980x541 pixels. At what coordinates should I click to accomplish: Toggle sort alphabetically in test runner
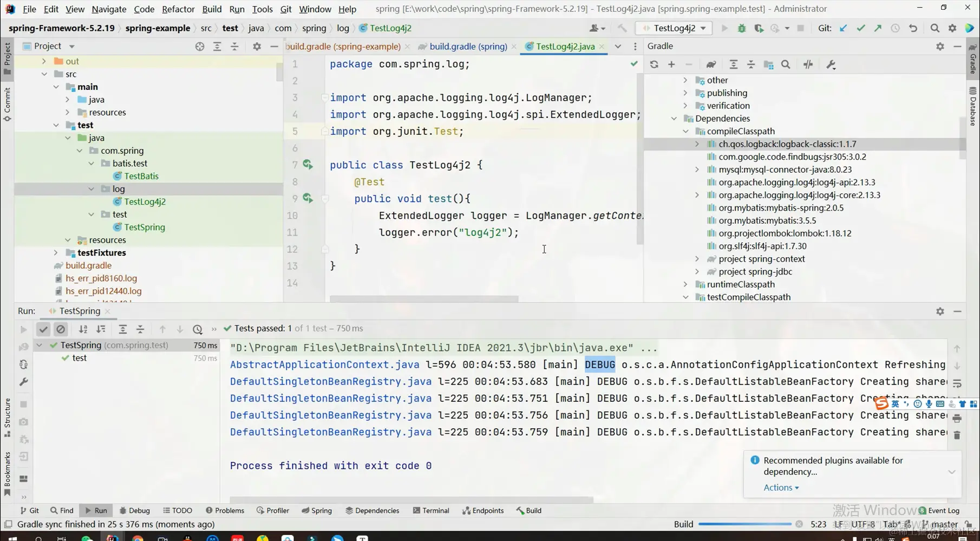coord(83,329)
